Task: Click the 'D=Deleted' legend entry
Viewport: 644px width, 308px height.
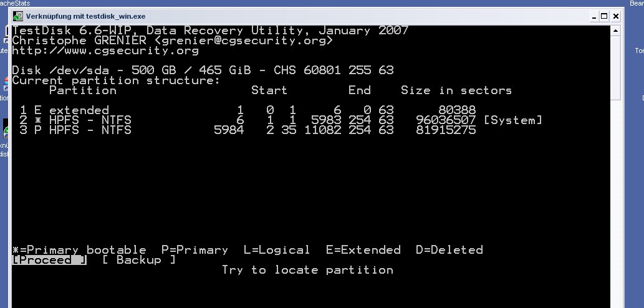Action: click(449, 250)
